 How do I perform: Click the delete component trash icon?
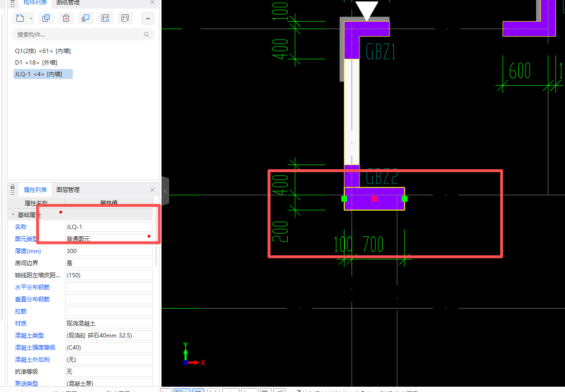point(66,18)
